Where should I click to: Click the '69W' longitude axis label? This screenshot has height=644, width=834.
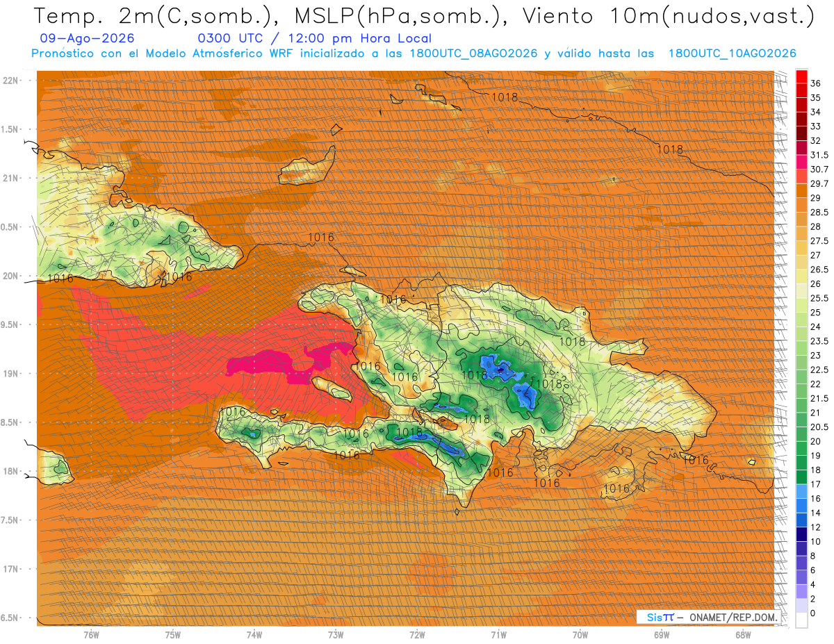tap(661, 635)
